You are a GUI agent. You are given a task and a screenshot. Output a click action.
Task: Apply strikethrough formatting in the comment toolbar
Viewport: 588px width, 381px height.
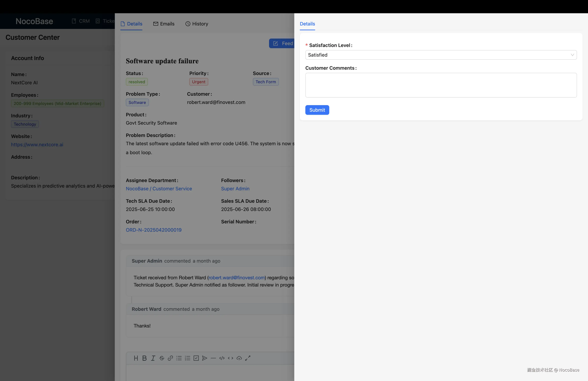pos(162,358)
